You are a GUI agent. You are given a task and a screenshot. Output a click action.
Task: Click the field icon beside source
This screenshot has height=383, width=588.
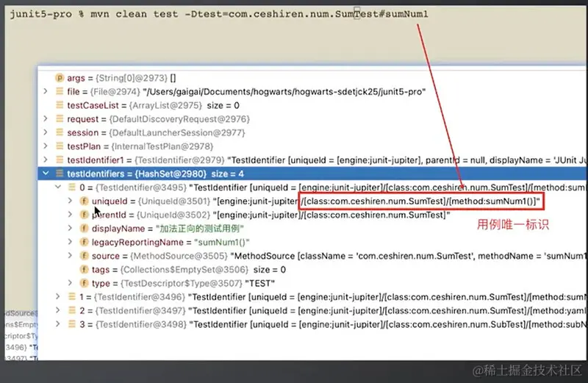[84, 256]
